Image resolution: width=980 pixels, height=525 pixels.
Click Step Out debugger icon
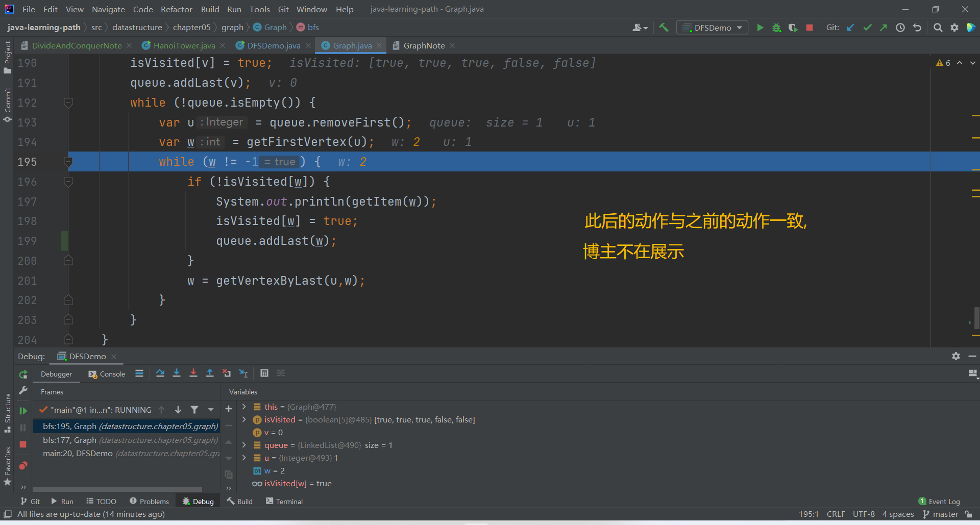[x=209, y=373]
